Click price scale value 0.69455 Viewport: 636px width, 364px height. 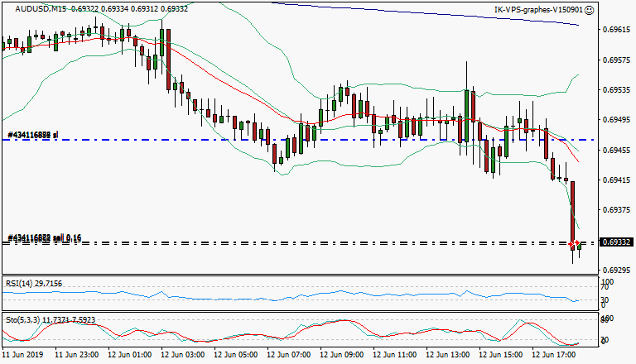click(616, 150)
